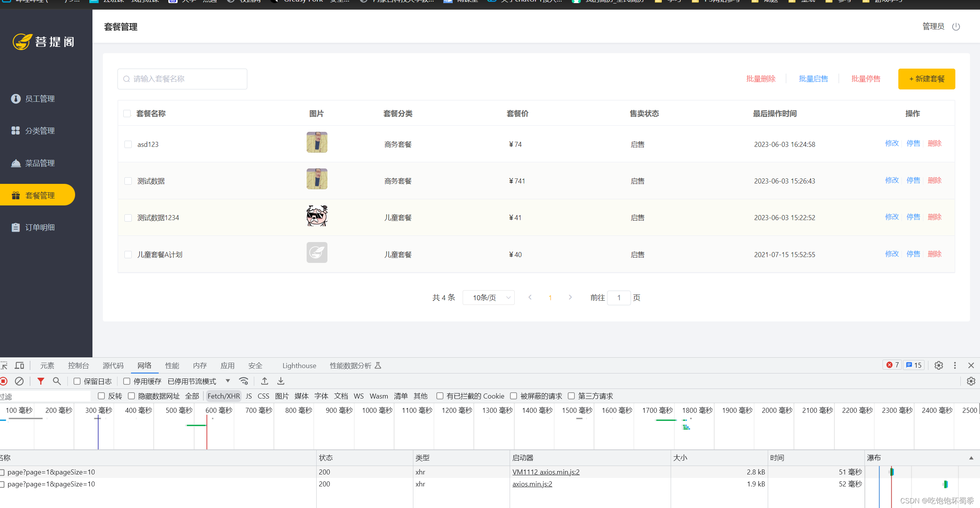980x508 pixels.
Task: Open DevTools network search magnifier
Action: tap(57, 381)
